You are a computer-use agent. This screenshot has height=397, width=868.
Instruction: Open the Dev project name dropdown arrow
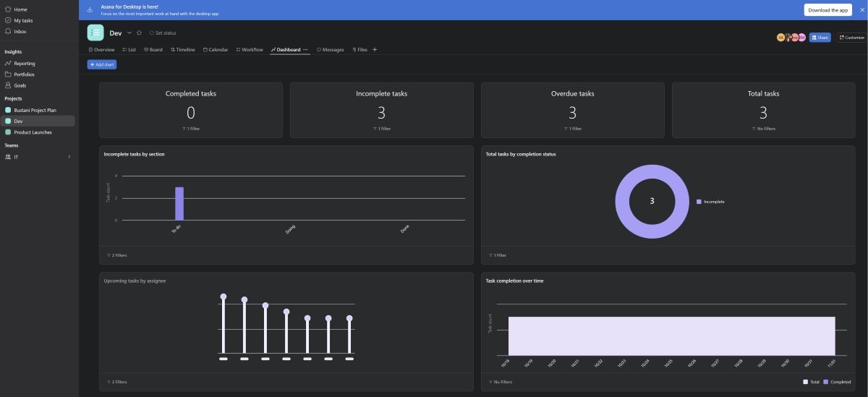coord(129,33)
